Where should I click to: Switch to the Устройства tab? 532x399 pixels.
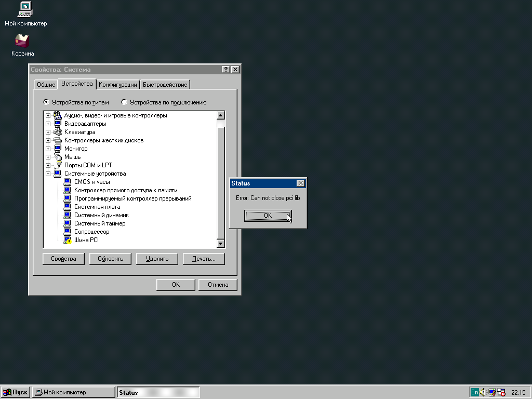click(77, 84)
